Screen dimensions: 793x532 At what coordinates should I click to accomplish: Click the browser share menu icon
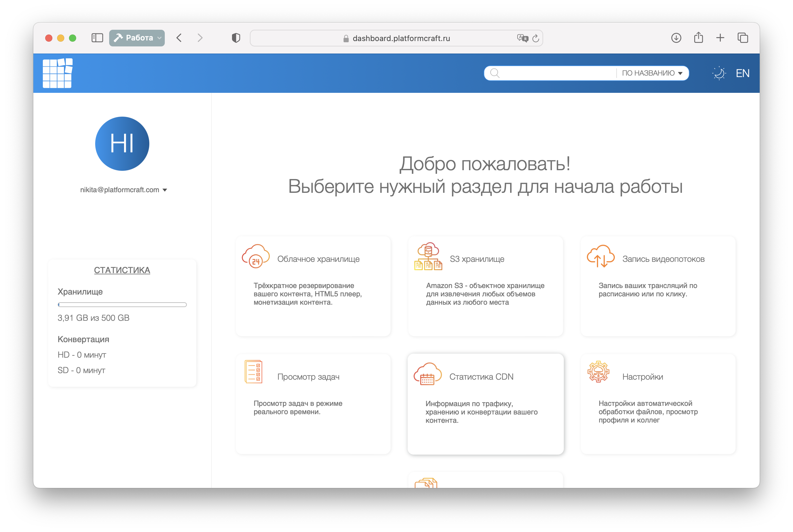pyautogui.click(x=698, y=38)
